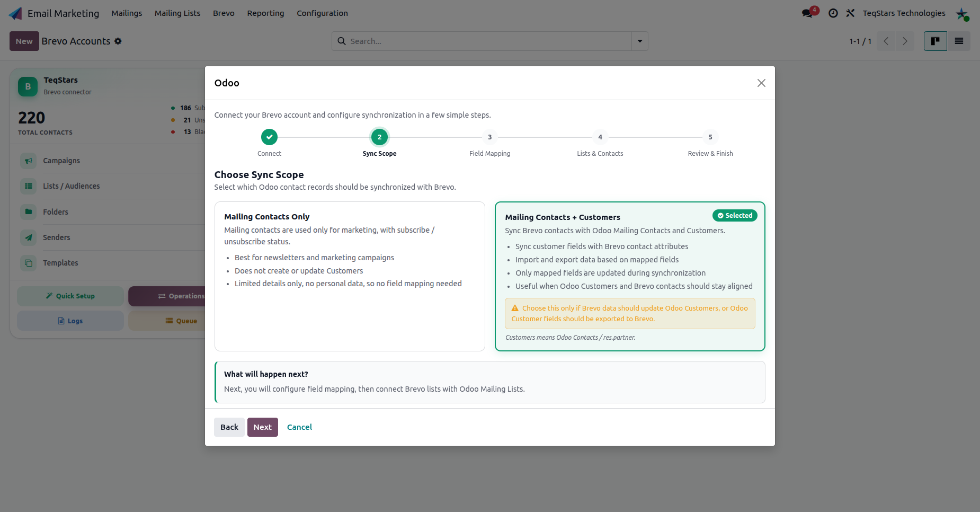Viewport: 980px width, 512px height.
Task: Open the Templates row
Action: coord(112,263)
